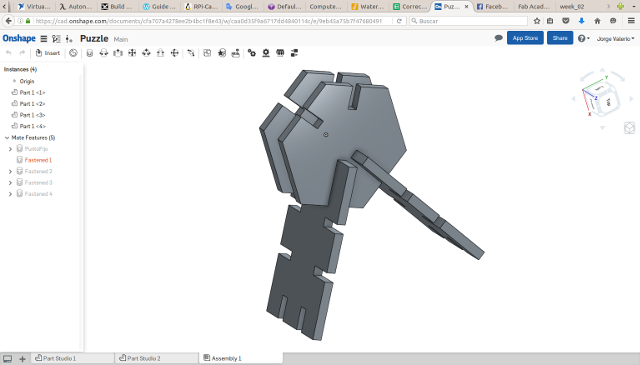The width and height of the screenshot is (640, 365).
Task: Expand the PuntoFijo mate
Action: click(10, 149)
